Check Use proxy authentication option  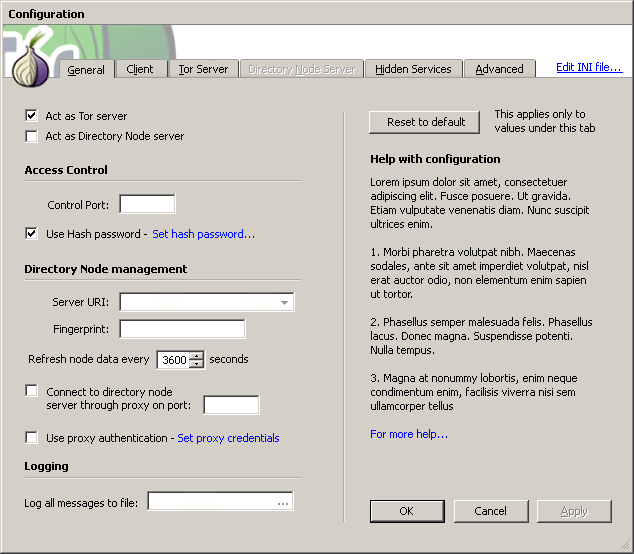coord(32,438)
